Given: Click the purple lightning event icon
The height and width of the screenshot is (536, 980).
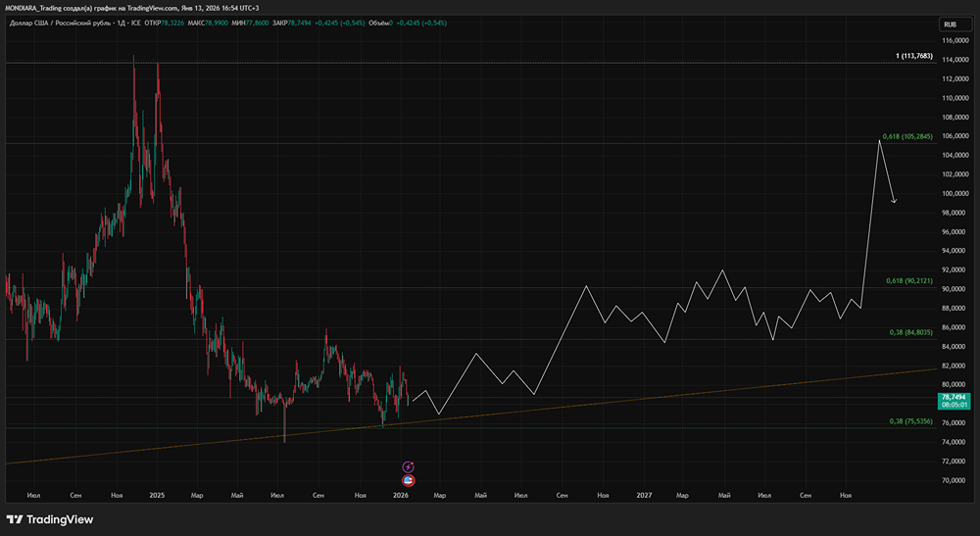Looking at the screenshot, I should coord(409,467).
